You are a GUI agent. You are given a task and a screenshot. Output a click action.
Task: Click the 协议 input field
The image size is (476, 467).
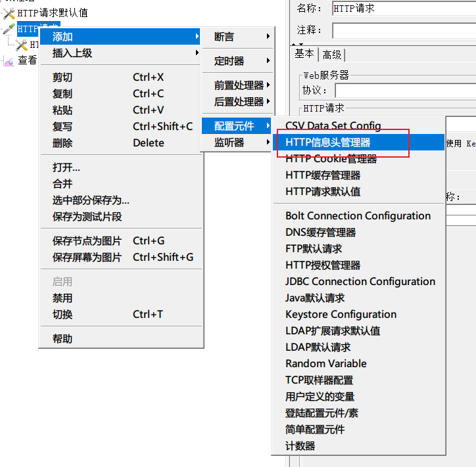pos(405,91)
